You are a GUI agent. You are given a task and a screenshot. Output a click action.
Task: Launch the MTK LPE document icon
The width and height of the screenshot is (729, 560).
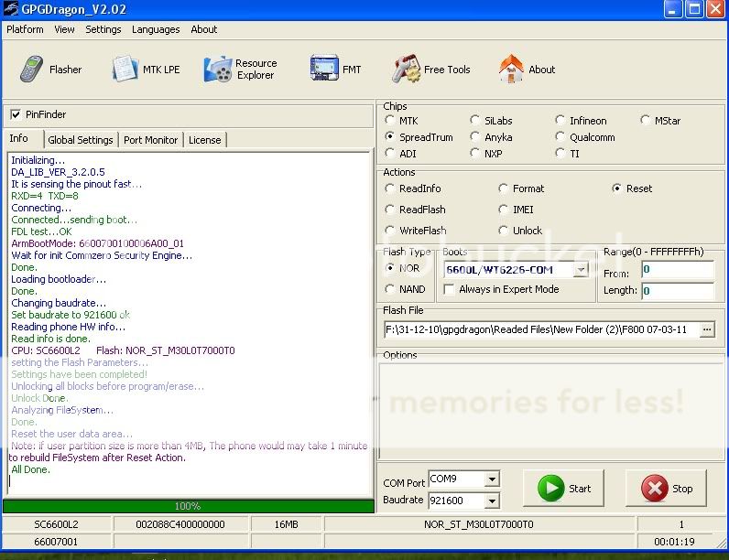125,70
